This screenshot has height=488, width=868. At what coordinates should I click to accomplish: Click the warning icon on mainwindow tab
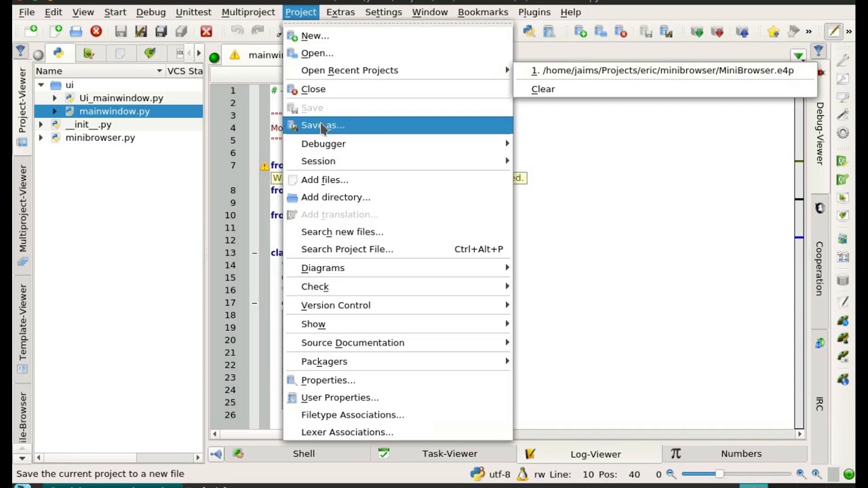coord(235,55)
